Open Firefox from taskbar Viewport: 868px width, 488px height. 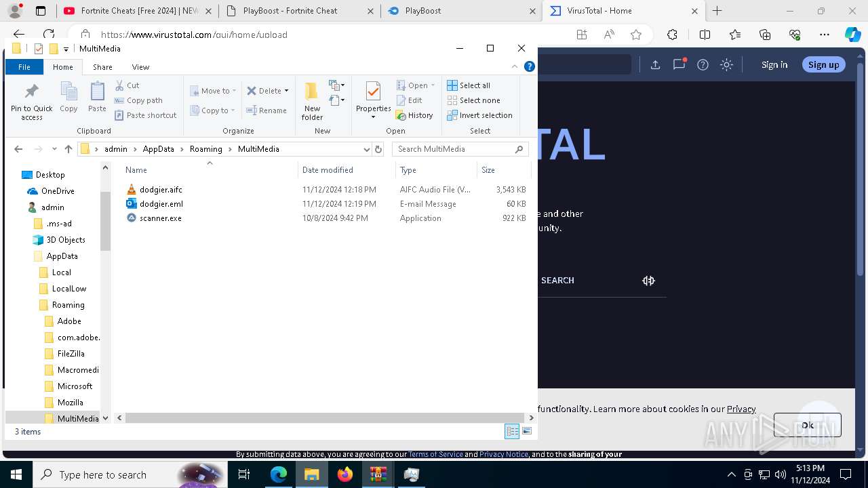pos(345,474)
